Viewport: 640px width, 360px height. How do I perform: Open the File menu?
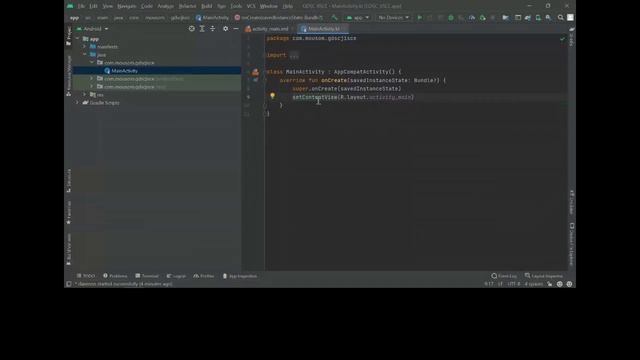(81, 6)
